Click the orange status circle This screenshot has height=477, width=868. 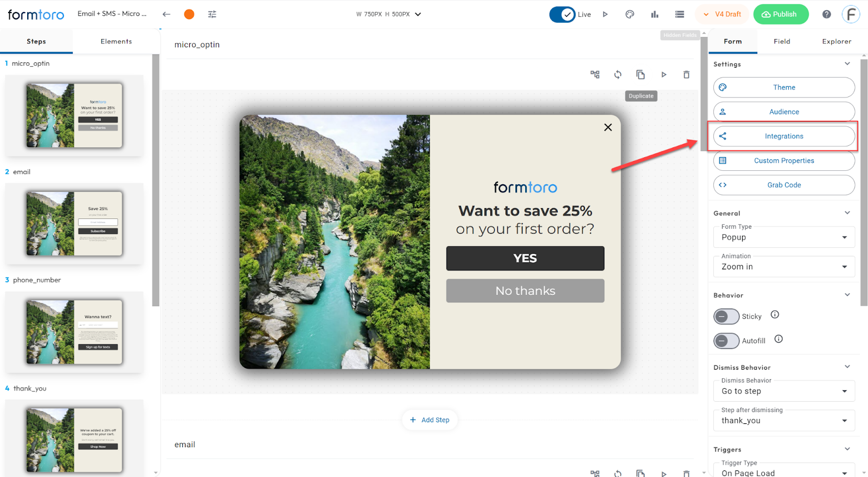coord(189,14)
